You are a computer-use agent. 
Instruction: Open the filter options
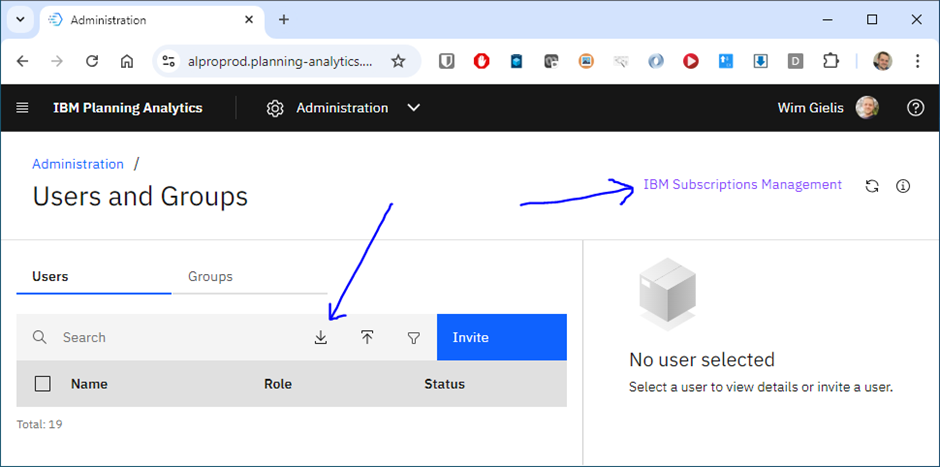coord(414,338)
